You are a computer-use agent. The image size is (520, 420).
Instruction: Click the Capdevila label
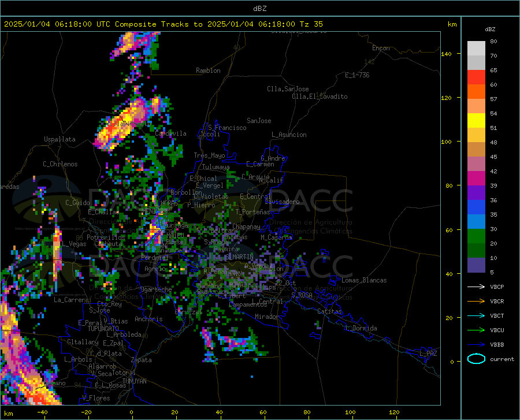pos(170,133)
